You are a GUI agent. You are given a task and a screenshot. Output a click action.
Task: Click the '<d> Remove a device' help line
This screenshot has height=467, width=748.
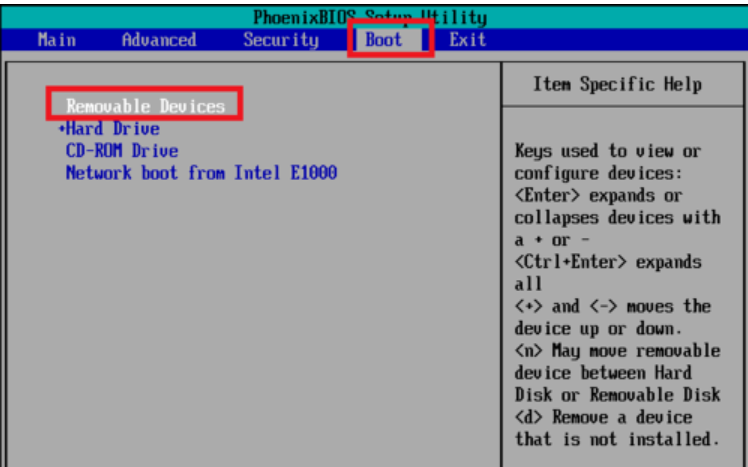[603, 417]
